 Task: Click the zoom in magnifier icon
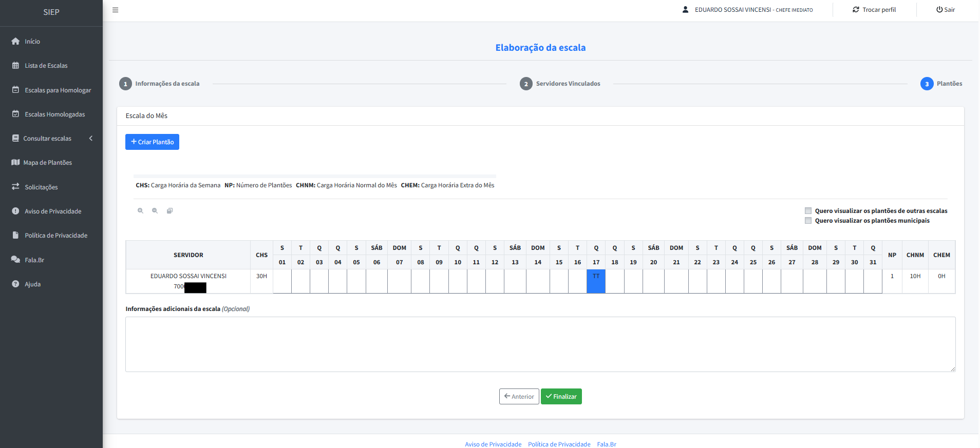point(140,211)
